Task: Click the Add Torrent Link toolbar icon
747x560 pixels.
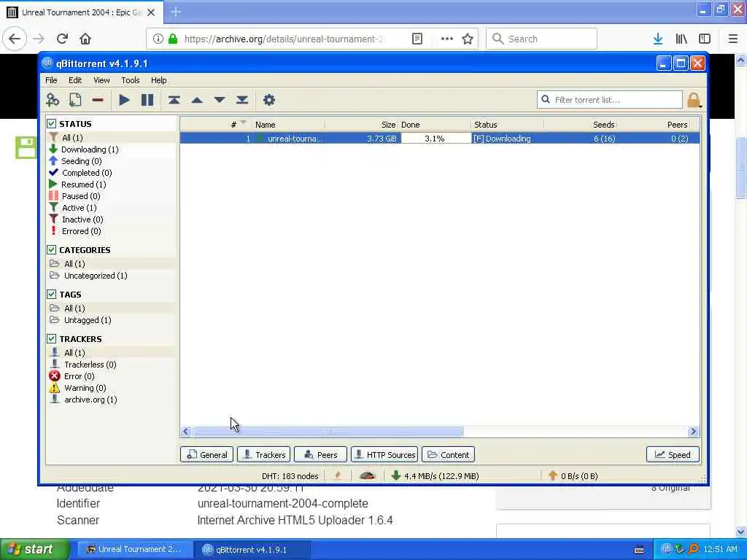Action: pyautogui.click(x=53, y=100)
